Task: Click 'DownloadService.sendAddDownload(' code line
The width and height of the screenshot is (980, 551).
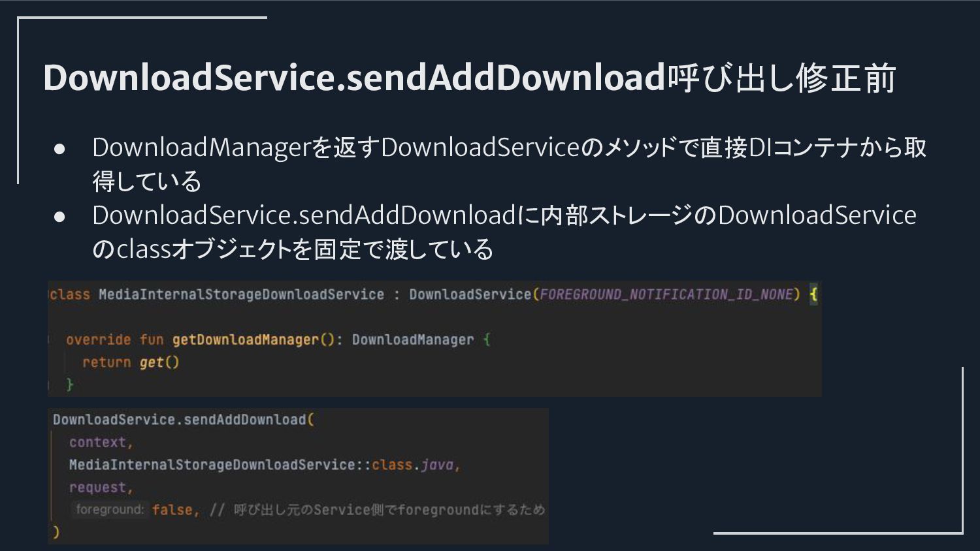Action: [x=184, y=420]
